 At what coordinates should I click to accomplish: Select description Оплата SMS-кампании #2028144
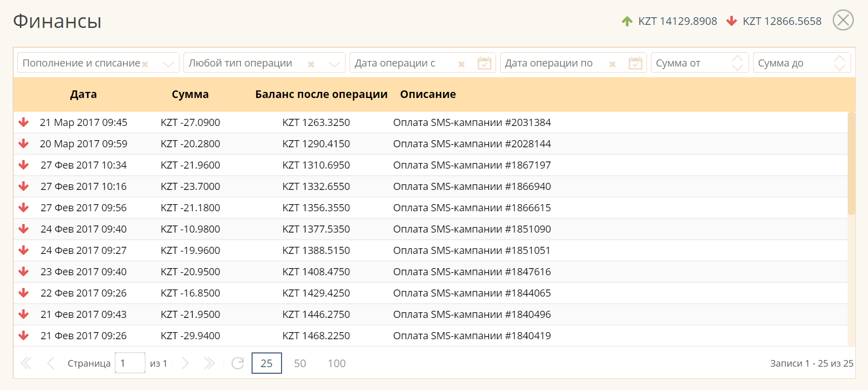tap(472, 144)
